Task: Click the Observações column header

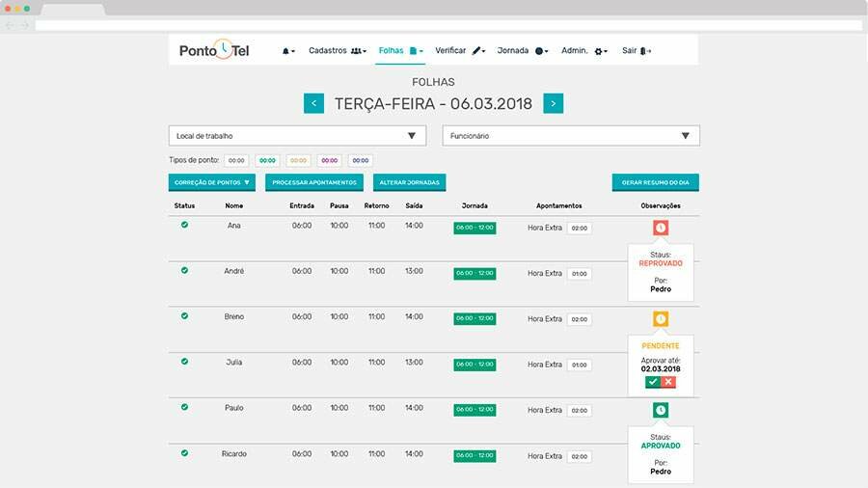Action: click(661, 205)
